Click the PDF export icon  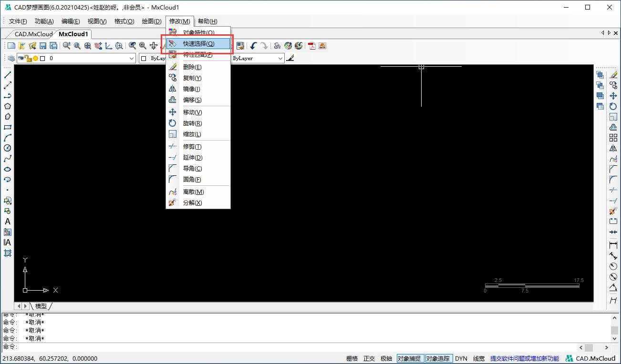(x=312, y=46)
